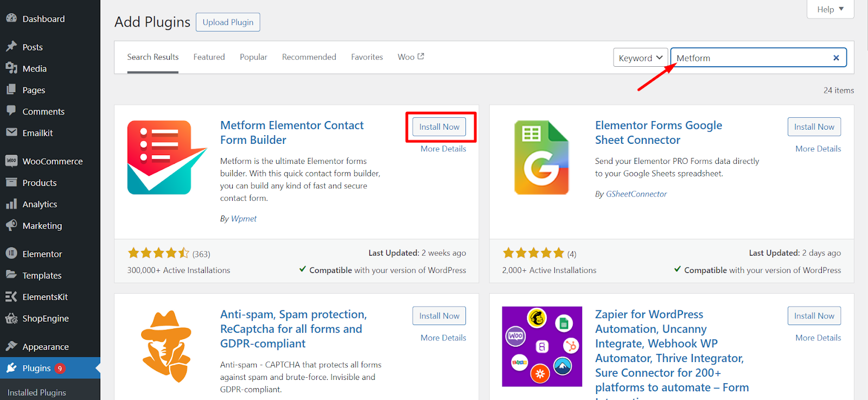The width and height of the screenshot is (868, 400).
Task: Switch to the Recommended tab
Action: point(309,56)
